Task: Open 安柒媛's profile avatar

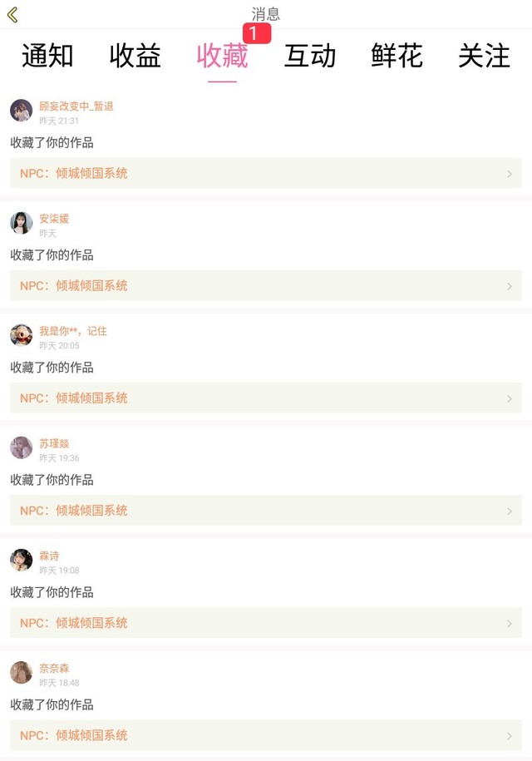Action: [22, 223]
